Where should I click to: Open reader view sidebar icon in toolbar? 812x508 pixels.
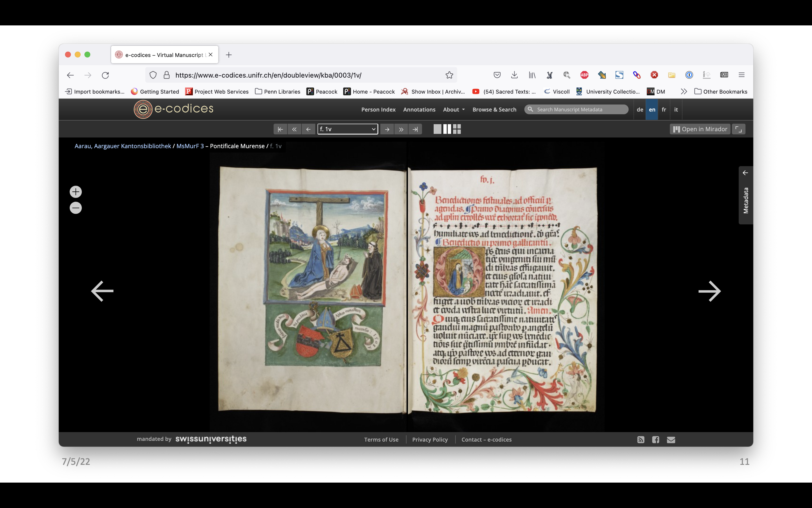(x=724, y=75)
